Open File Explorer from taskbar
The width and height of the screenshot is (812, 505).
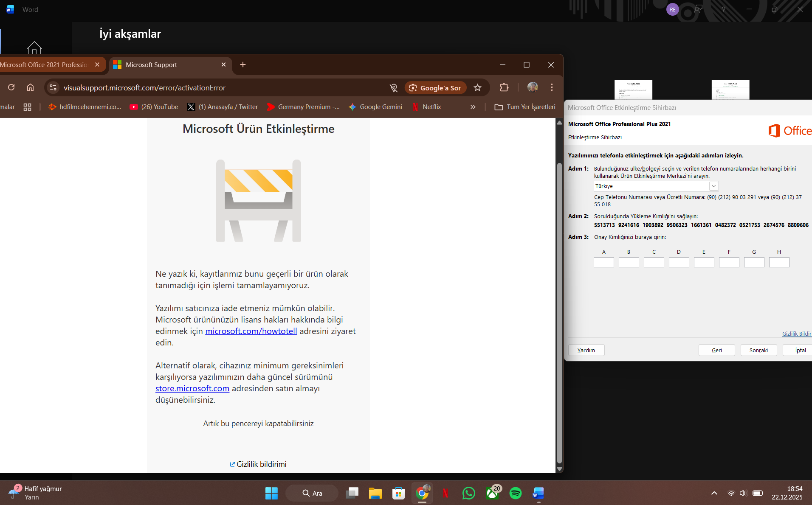[375, 493]
